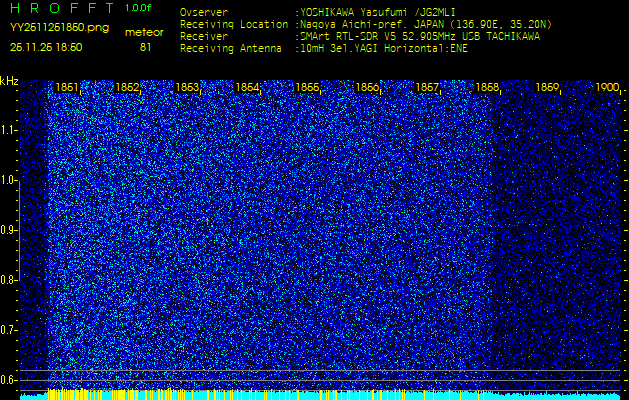Click the cyan signal-level strip at bottom
Screen dimensions: 629x400
click(320, 395)
